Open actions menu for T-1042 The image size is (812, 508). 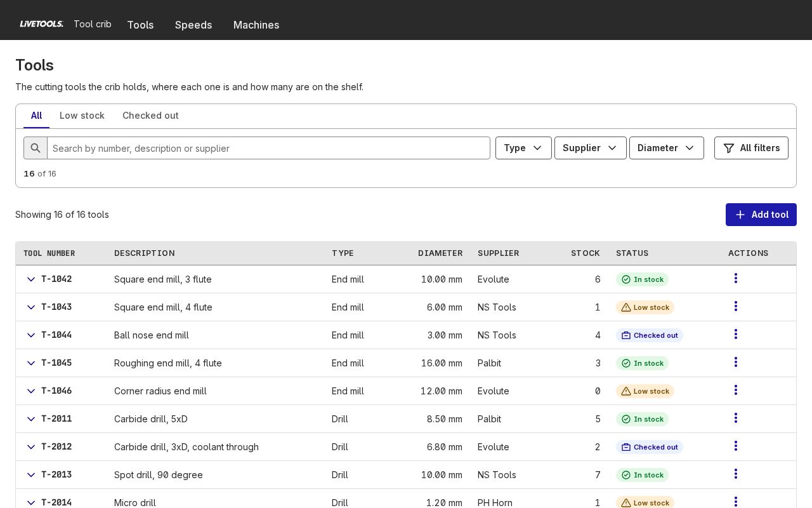(x=735, y=279)
